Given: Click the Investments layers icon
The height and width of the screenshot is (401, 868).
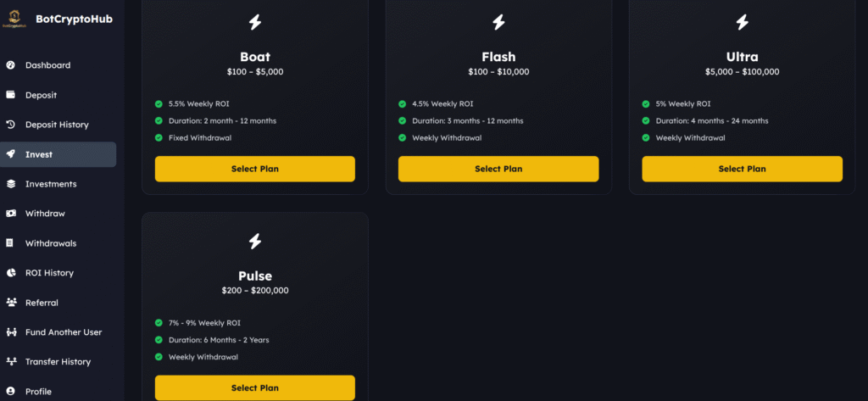Looking at the screenshot, I should click(10, 184).
